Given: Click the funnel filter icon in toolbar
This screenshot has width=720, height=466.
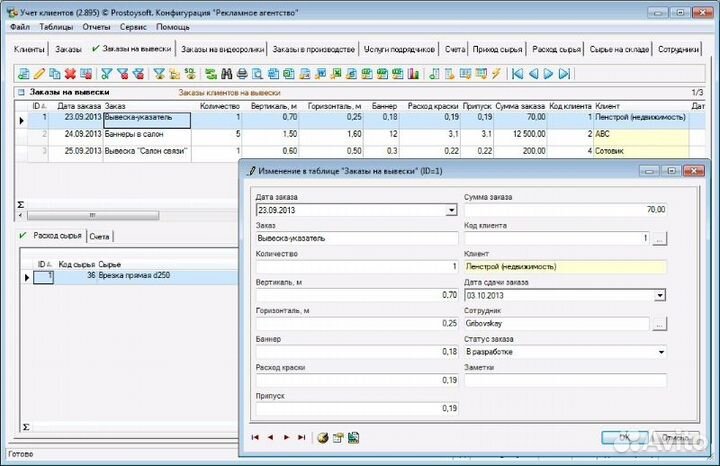Looking at the screenshot, I should (x=107, y=74).
